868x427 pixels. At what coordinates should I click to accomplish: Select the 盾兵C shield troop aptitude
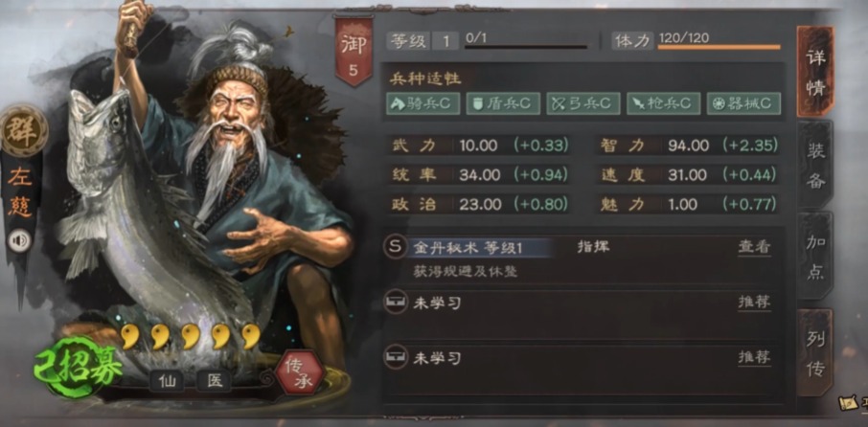[x=503, y=103]
